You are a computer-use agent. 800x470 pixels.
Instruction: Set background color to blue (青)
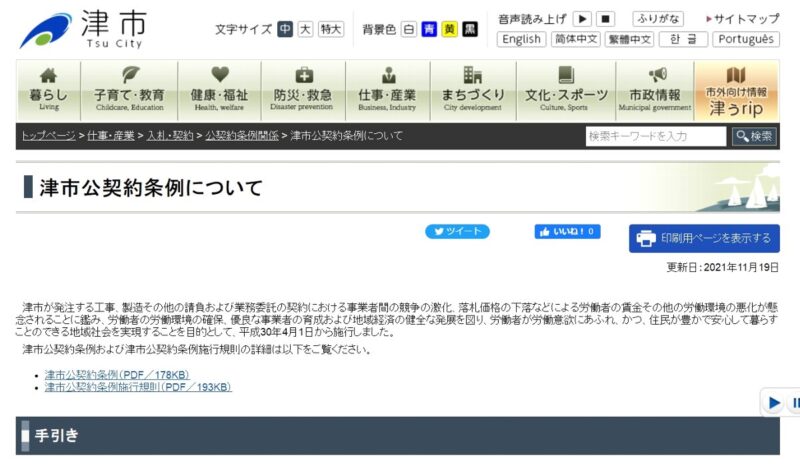tap(429, 29)
